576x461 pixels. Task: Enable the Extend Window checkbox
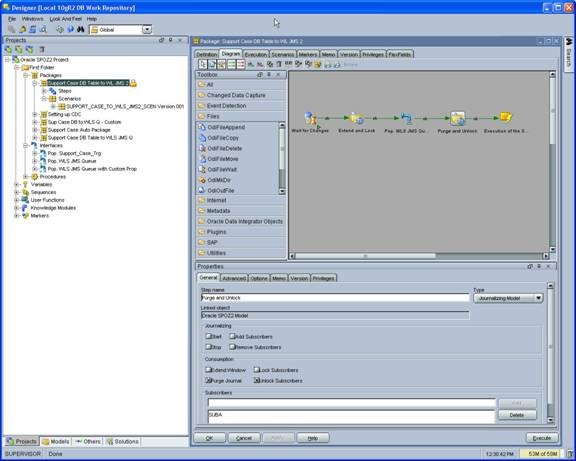tap(208, 370)
